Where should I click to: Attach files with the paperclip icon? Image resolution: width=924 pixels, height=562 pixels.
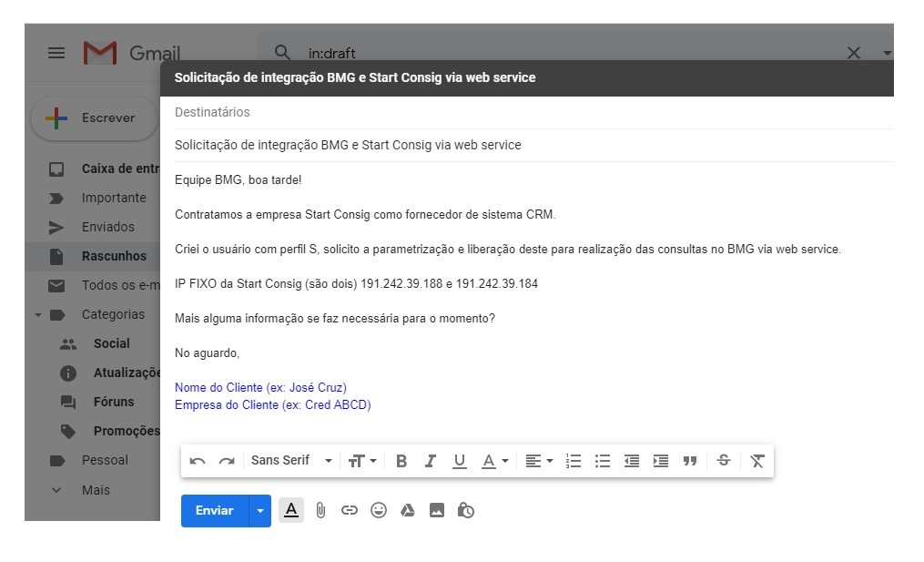320,511
